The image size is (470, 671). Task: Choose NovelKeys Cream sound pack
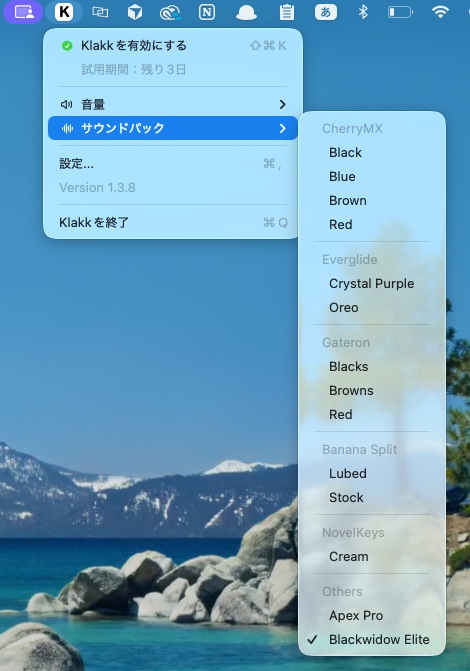(x=372, y=556)
